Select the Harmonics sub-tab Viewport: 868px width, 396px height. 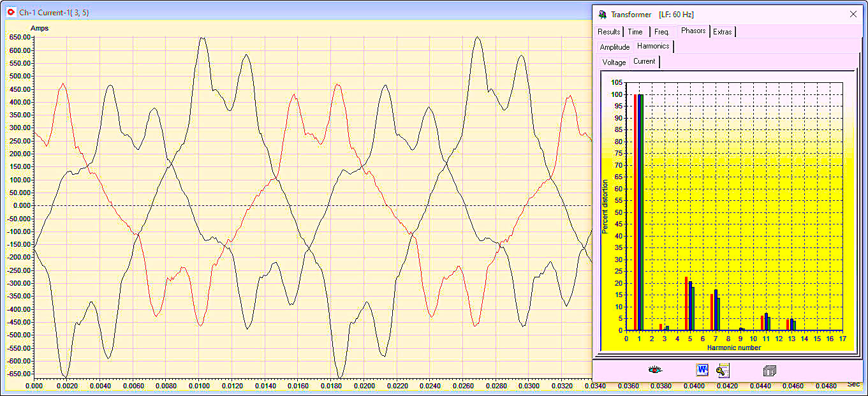(653, 46)
